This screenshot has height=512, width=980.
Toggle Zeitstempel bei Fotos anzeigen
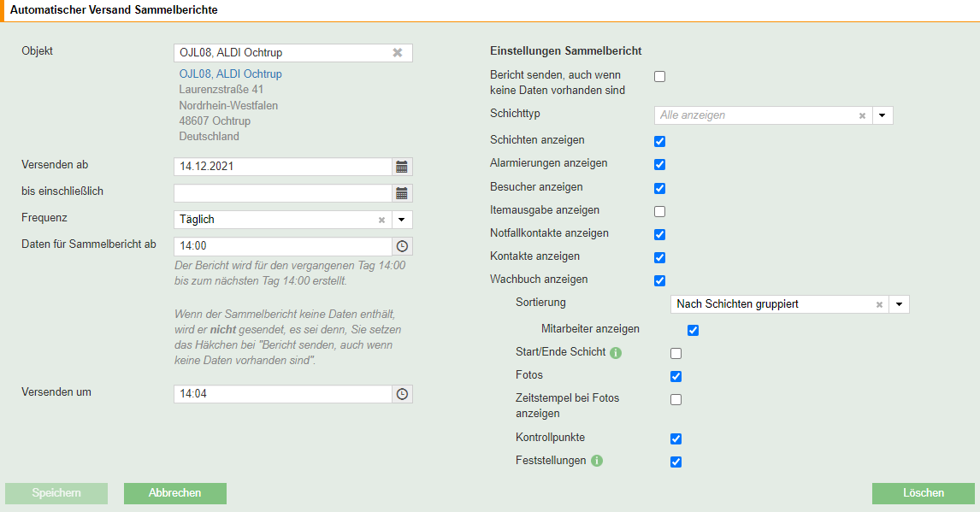[x=676, y=399]
